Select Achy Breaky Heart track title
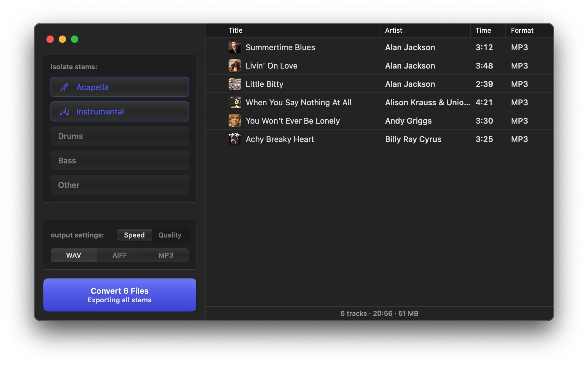The height and width of the screenshot is (366, 588). click(280, 139)
